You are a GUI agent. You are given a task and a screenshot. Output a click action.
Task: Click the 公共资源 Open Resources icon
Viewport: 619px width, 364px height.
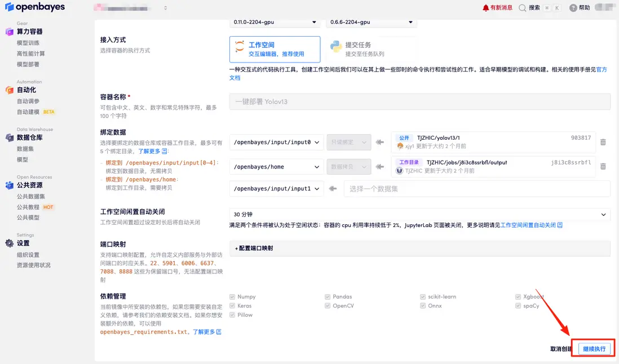[x=8, y=185]
